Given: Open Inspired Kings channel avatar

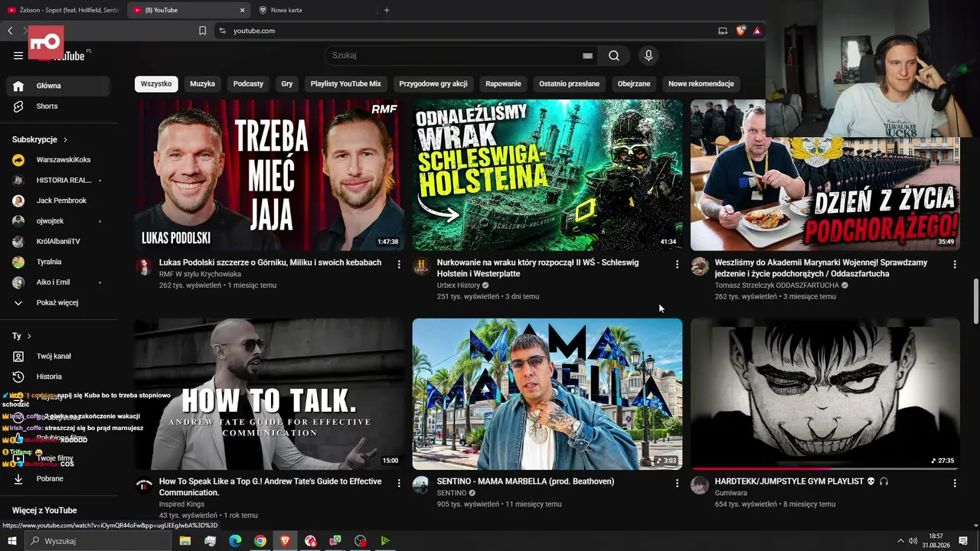Looking at the screenshot, I should [144, 485].
